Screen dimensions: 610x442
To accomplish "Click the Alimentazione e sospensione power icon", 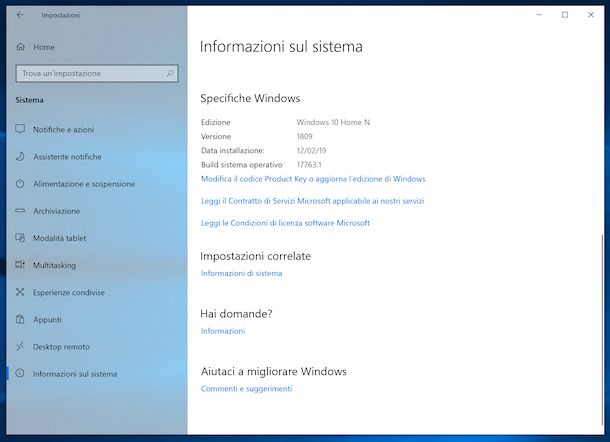I will (x=20, y=184).
